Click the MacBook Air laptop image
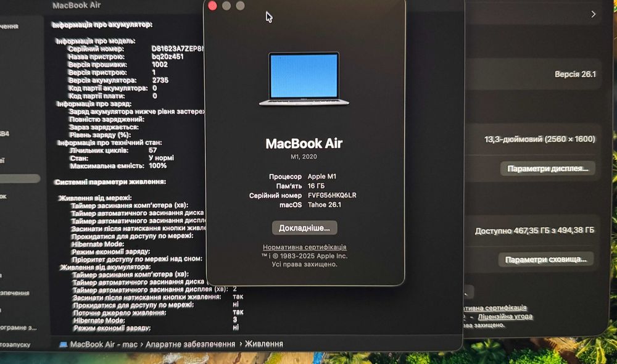This screenshot has width=617, height=364. [304, 79]
